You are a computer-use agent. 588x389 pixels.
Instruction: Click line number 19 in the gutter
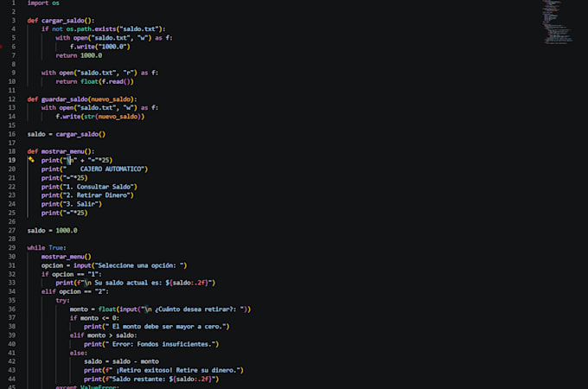[x=12, y=161]
